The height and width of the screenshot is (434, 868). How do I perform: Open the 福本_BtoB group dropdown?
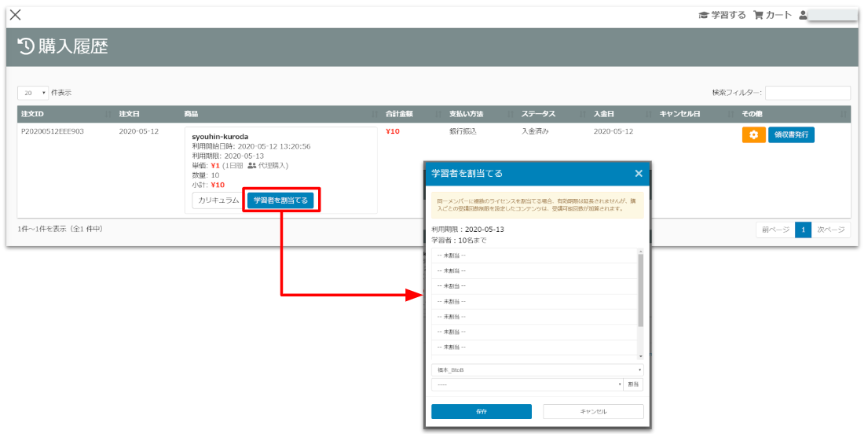pyautogui.click(x=537, y=370)
